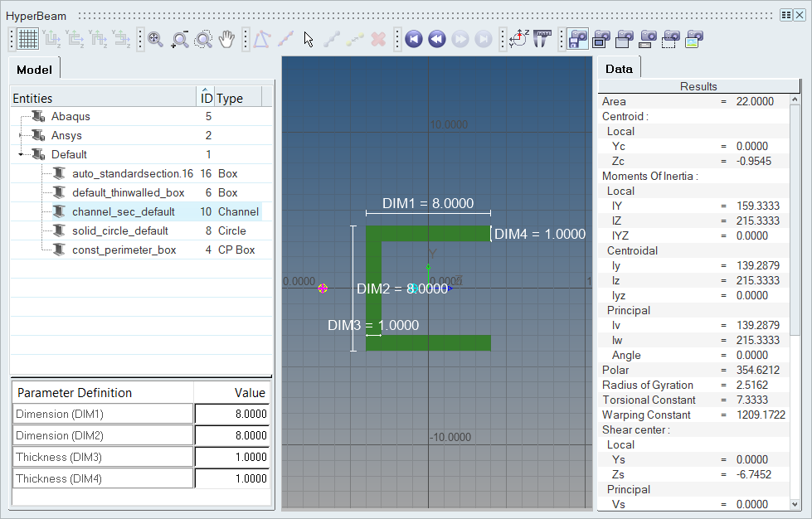Open the Data tab
812x519 pixels.
coord(619,69)
